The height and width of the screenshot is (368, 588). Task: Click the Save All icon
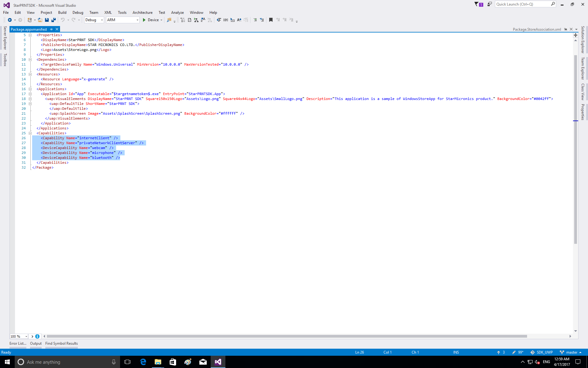[x=54, y=20]
